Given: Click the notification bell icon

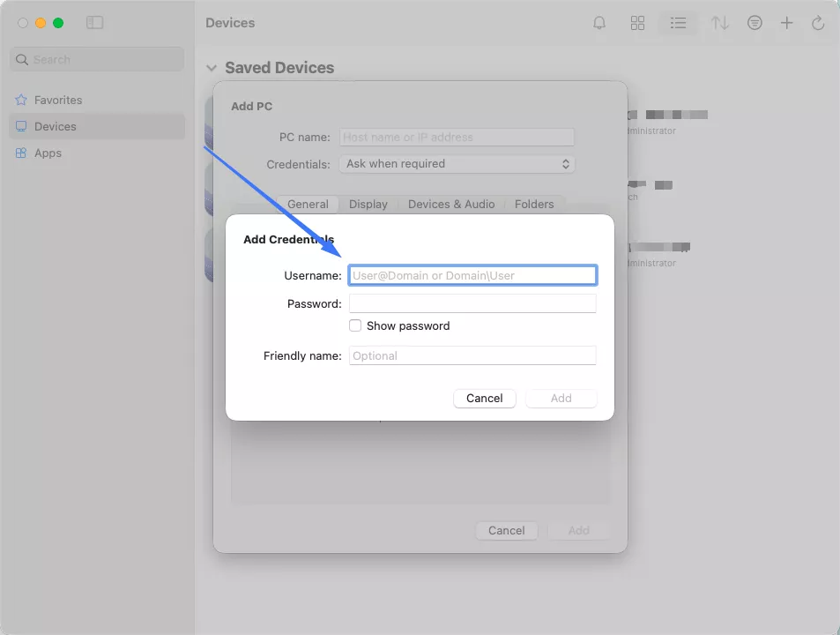Looking at the screenshot, I should coord(599,23).
